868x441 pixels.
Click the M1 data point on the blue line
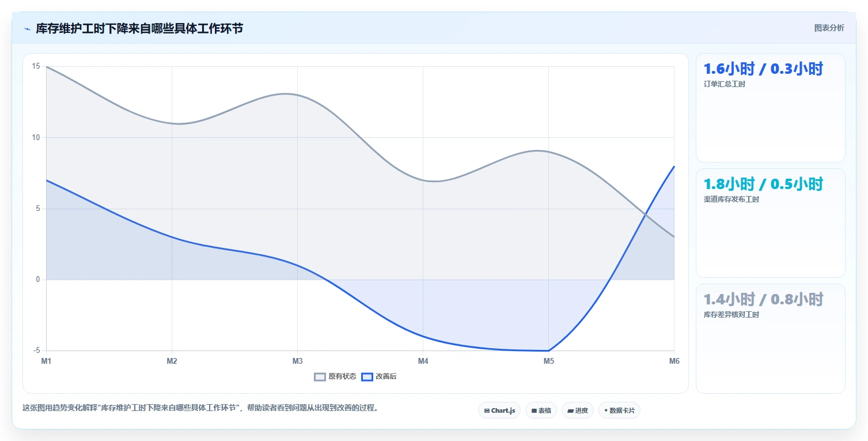click(x=46, y=180)
